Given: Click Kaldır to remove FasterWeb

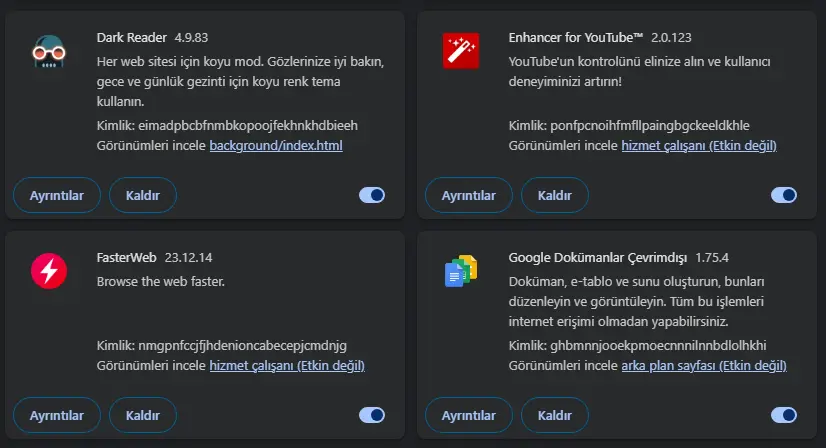Looking at the screenshot, I should pyautogui.click(x=143, y=415).
